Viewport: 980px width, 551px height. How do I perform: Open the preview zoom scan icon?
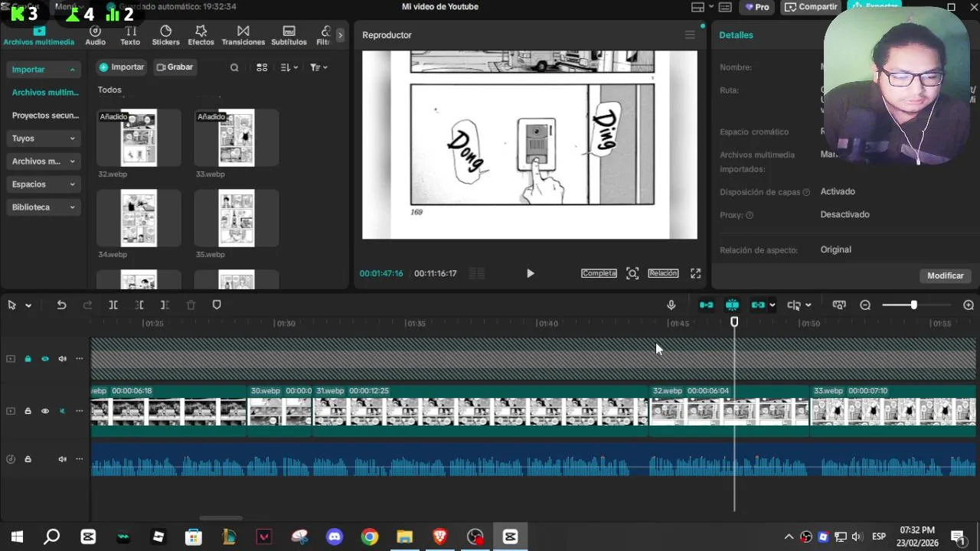(x=632, y=273)
